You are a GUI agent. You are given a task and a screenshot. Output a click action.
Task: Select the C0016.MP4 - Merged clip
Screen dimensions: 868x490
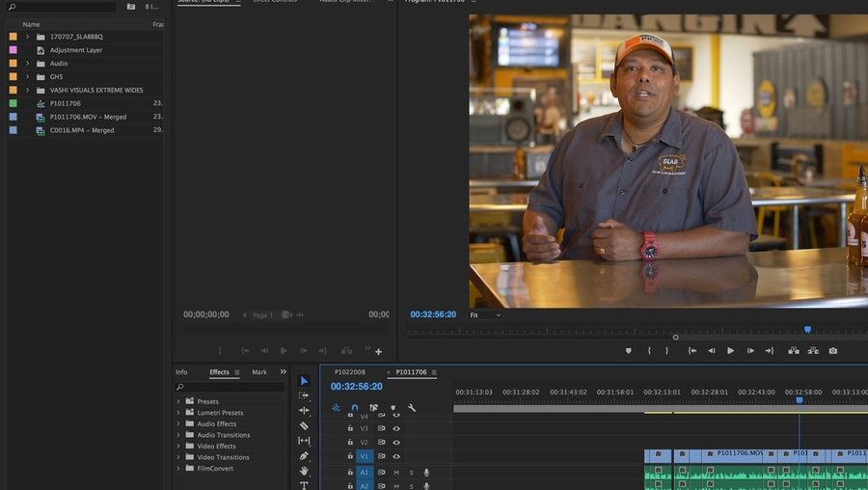tap(81, 130)
